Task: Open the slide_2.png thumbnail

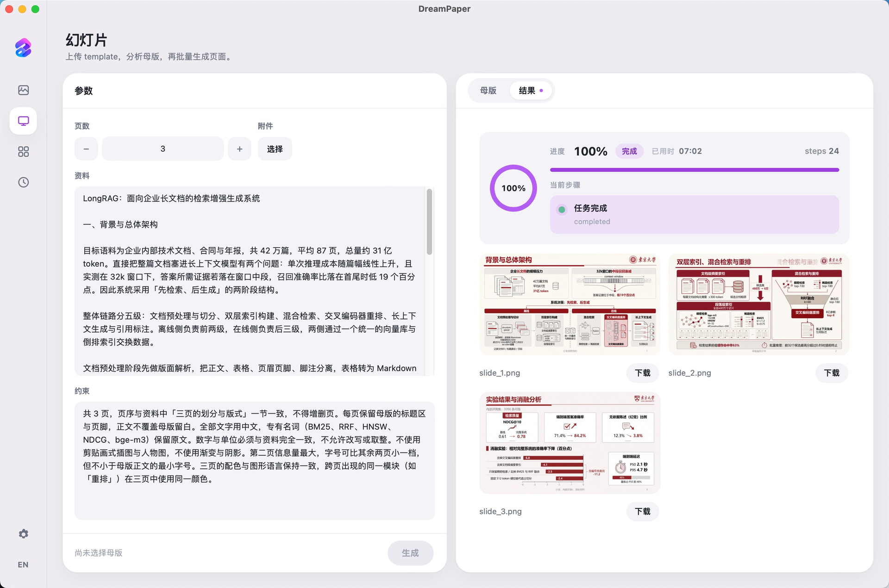Action: click(x=759, y=304)
